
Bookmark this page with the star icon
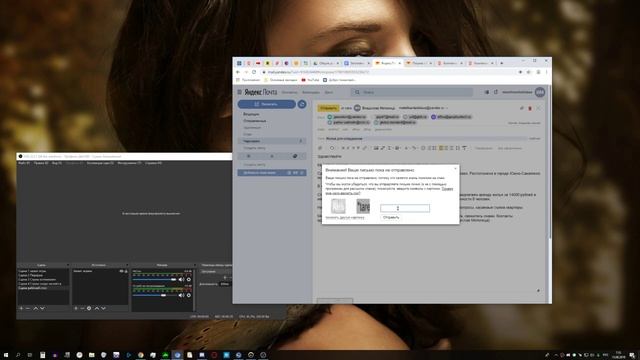[x=529, y=72]
